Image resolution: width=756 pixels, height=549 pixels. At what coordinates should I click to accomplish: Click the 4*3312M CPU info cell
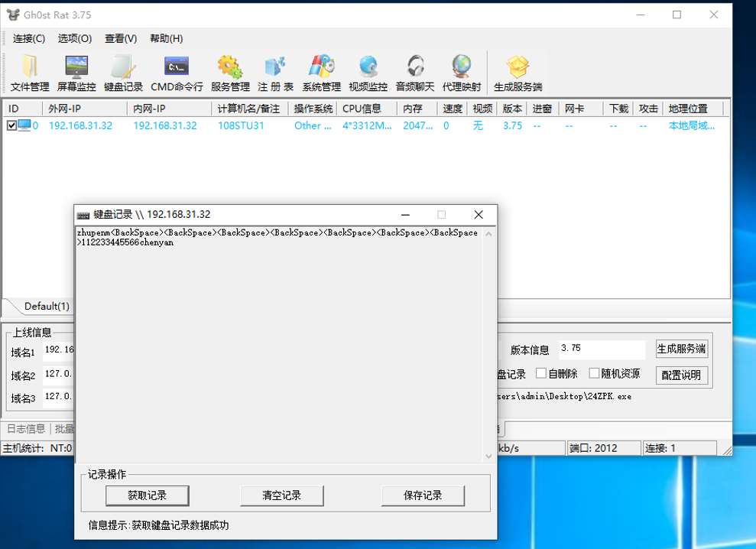coord(367,126)
